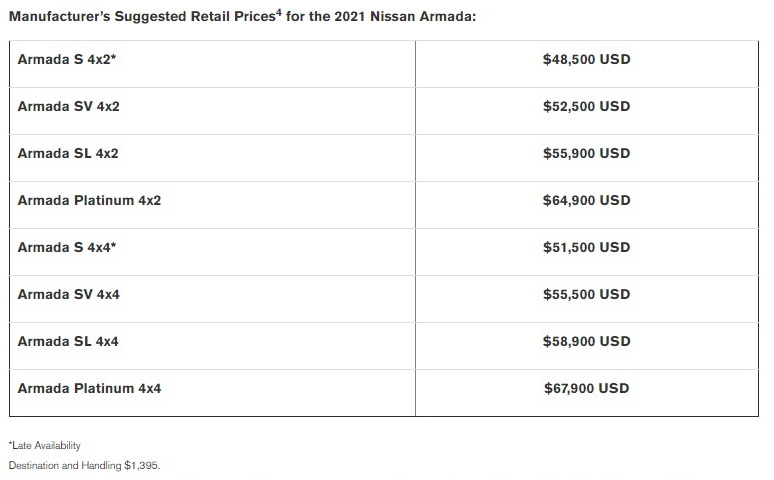Click the Late Availability footnote text

click(44, 445)
